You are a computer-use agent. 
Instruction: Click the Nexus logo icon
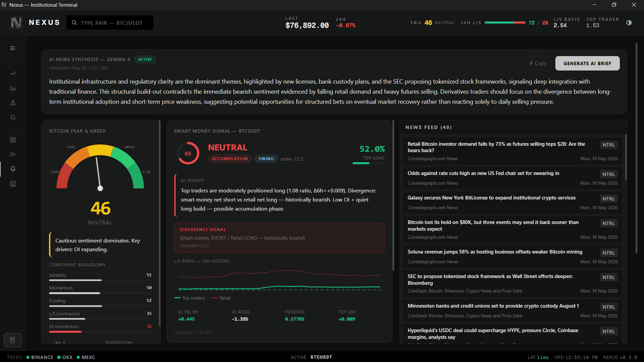(16, 22)
